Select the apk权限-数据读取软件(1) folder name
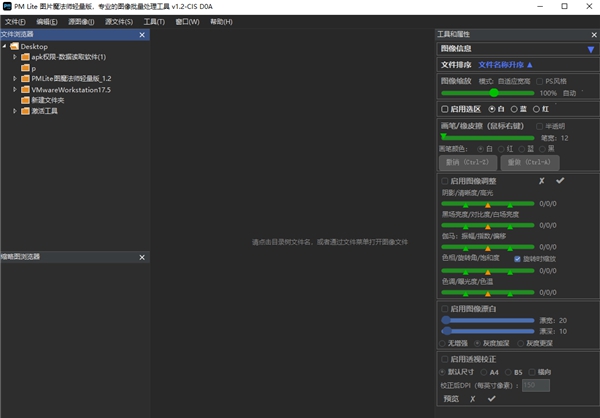This screenshot has height=418, width=600. pyautogui.click(x=68, y=57)
